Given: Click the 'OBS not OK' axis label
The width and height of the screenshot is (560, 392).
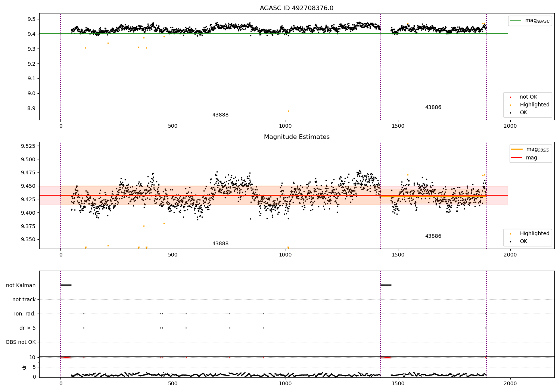Looking at the screenshot, I should coord(21,342).
